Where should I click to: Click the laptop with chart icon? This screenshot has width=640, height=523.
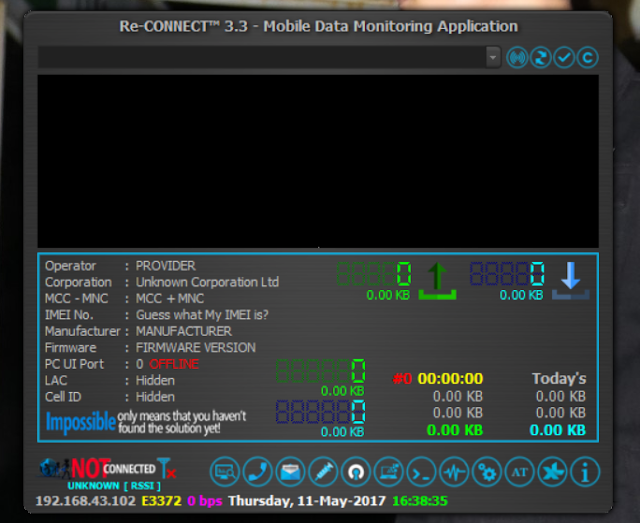(x=389, y=472)
